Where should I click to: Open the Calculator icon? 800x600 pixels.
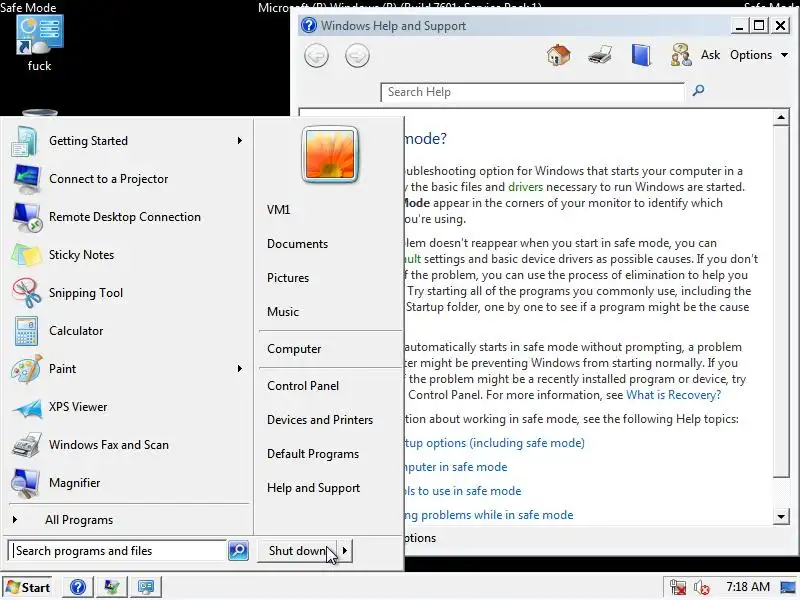coord(27,331)
